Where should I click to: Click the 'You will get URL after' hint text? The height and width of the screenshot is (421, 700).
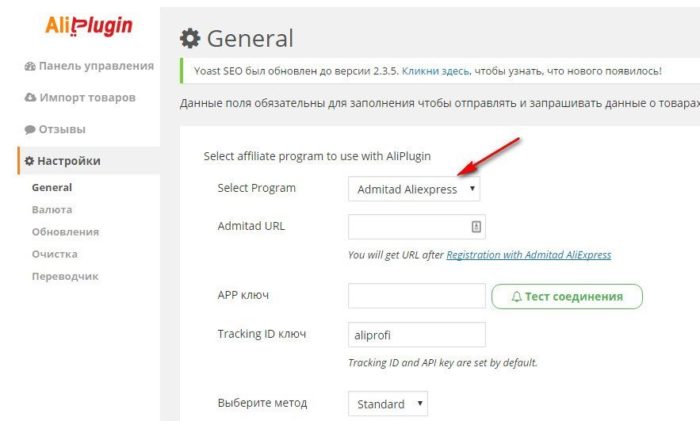(x=396, y=255)
